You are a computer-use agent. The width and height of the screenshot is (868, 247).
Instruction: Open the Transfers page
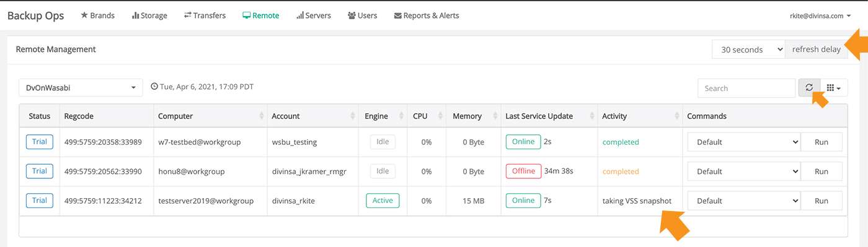click(205, 15)
